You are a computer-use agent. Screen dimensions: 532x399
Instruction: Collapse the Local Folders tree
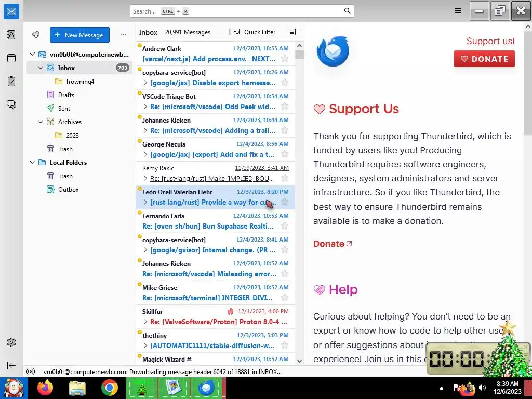tap(32, 162)
